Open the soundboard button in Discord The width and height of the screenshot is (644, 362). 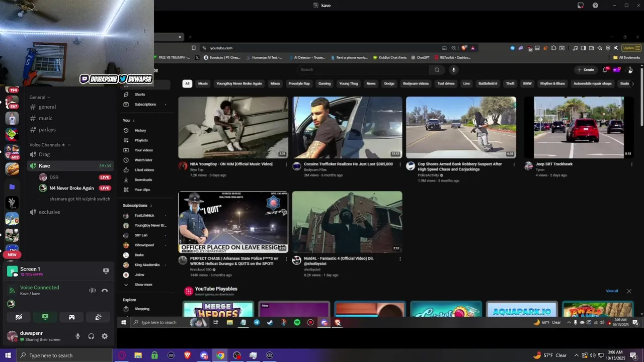point(98,317)
